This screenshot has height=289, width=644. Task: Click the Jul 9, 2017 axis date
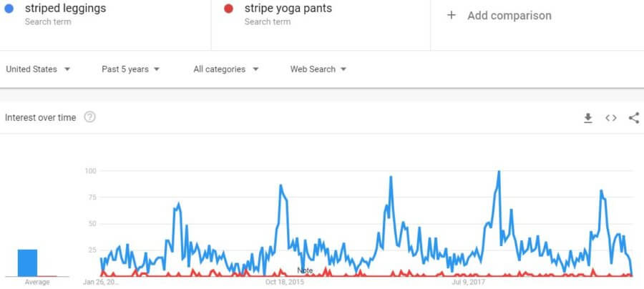[x=469, y=282]
